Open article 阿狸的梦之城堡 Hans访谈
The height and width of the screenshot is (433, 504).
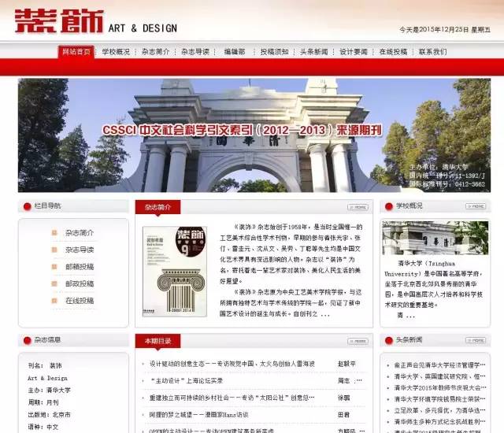(x=198, y=415)
